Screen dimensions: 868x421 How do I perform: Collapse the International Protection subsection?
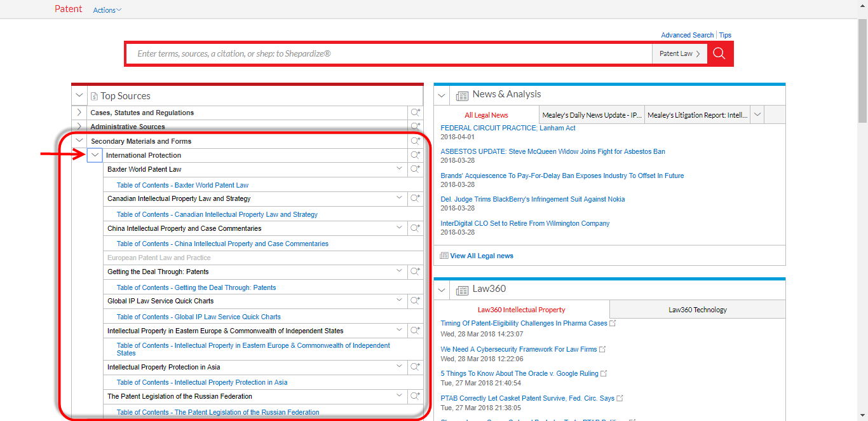click(95, 155)
